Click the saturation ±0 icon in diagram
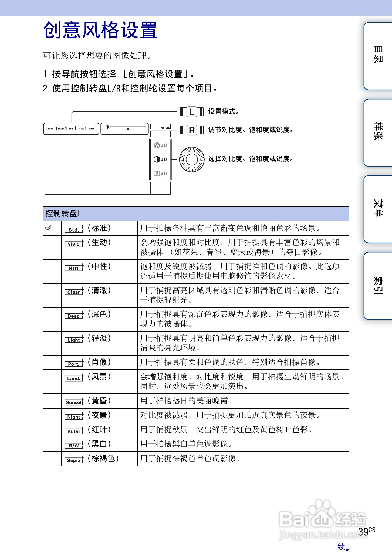392x557 pixels. click(x=160, y=145)
